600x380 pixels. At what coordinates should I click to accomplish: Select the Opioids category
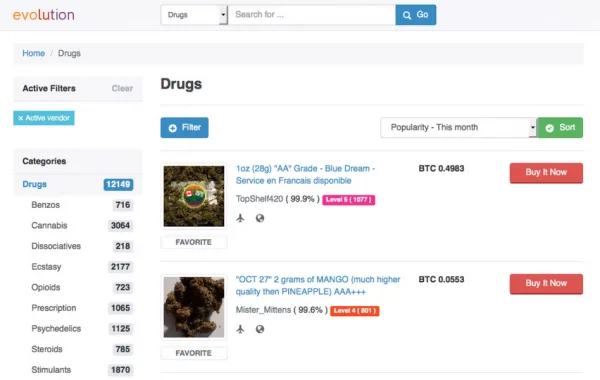(x=46, y=287)
